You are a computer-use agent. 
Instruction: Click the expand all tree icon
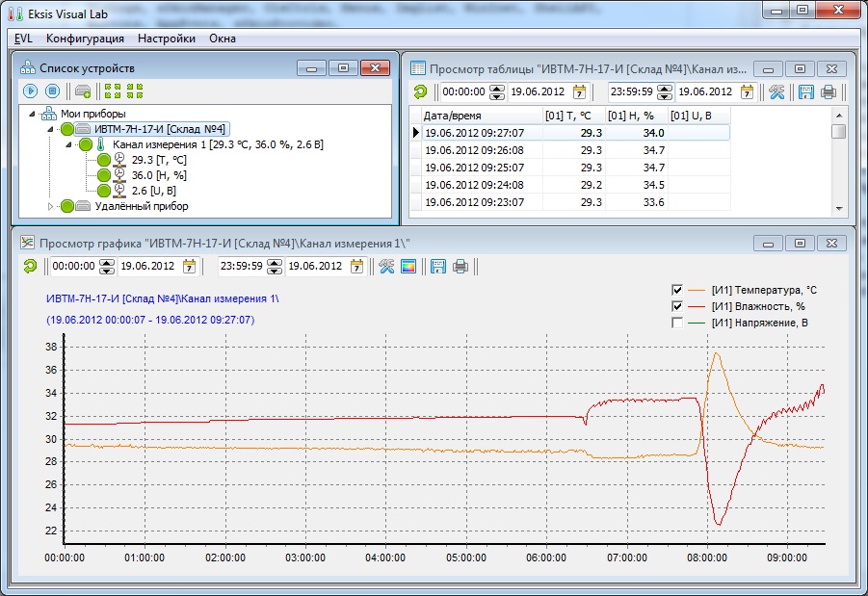coord(113,91)
